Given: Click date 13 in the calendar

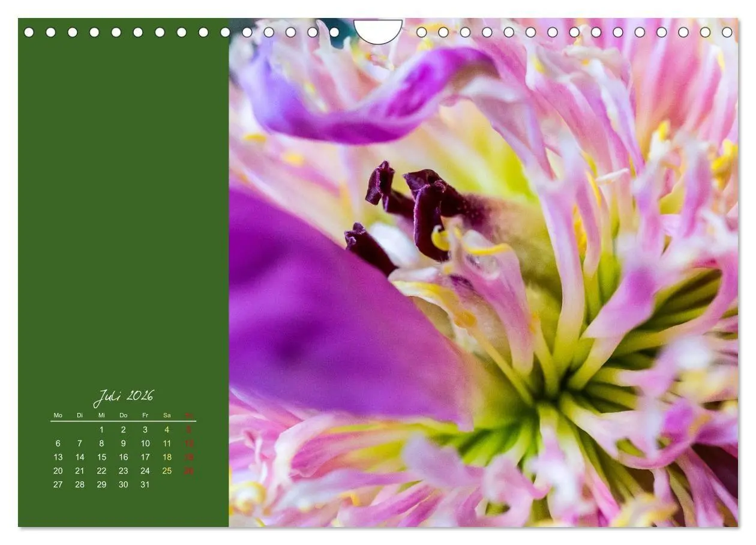Looking at the screenshot, I should (x=58, y=457).
